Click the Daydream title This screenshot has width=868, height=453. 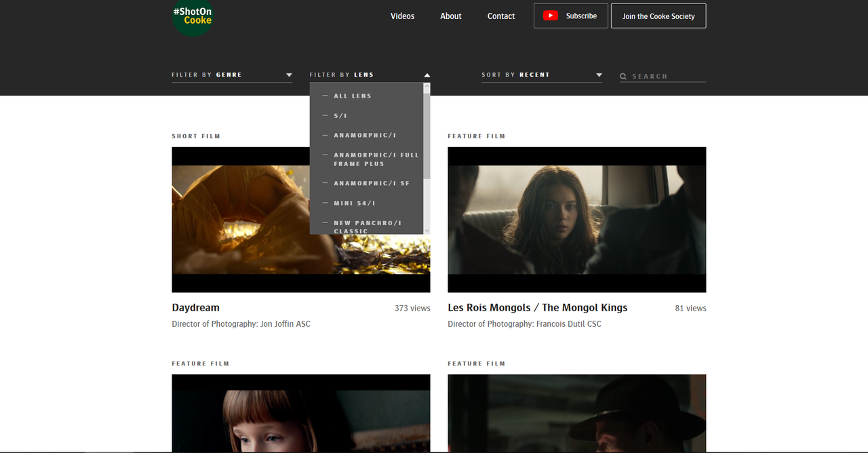(196, 308)
